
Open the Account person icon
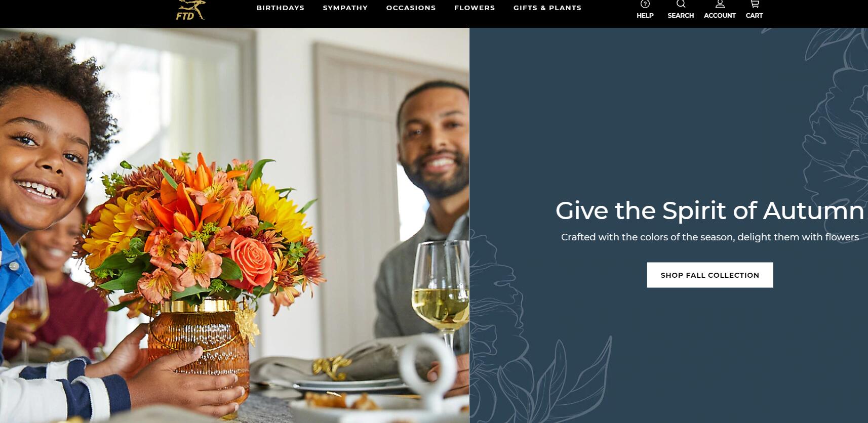pyautogui.click(x=720, y=4)
